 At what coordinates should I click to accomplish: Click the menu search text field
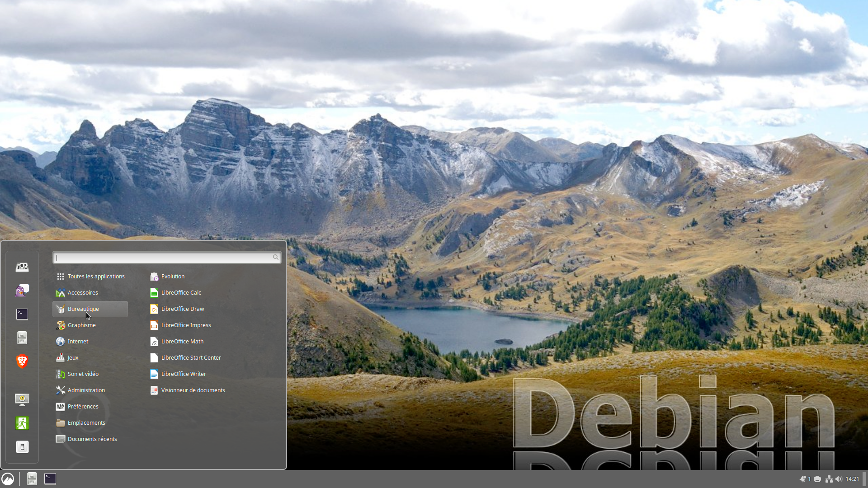[x=163, y=258]
